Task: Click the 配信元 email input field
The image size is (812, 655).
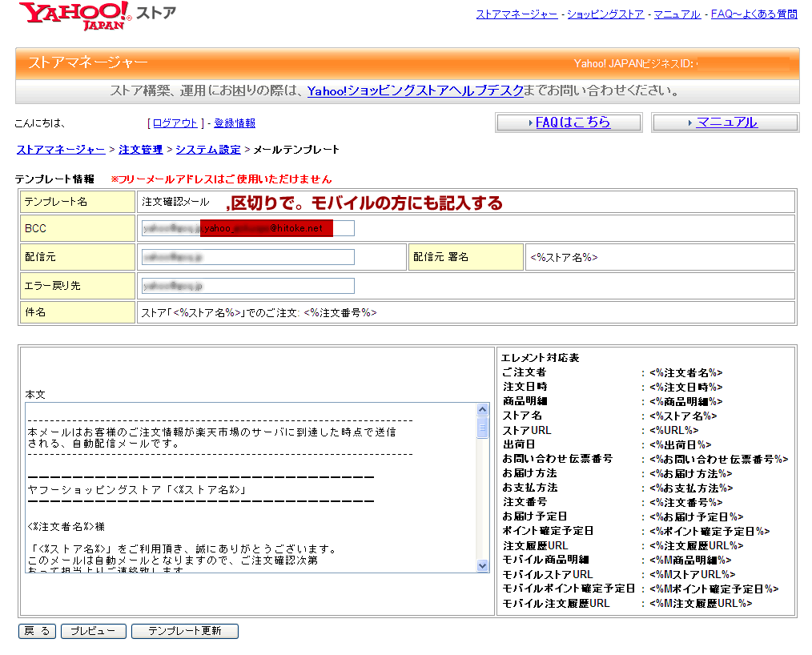Action: coord(247,257)
